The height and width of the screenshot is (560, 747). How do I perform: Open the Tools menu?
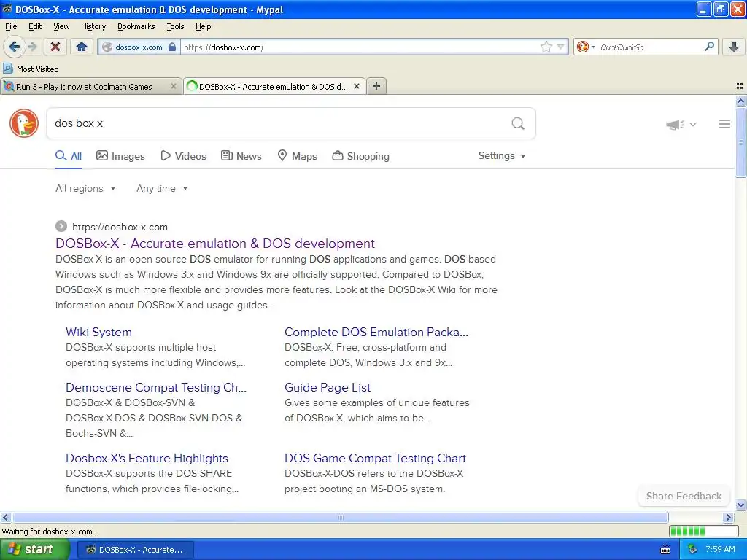point(175,26)
